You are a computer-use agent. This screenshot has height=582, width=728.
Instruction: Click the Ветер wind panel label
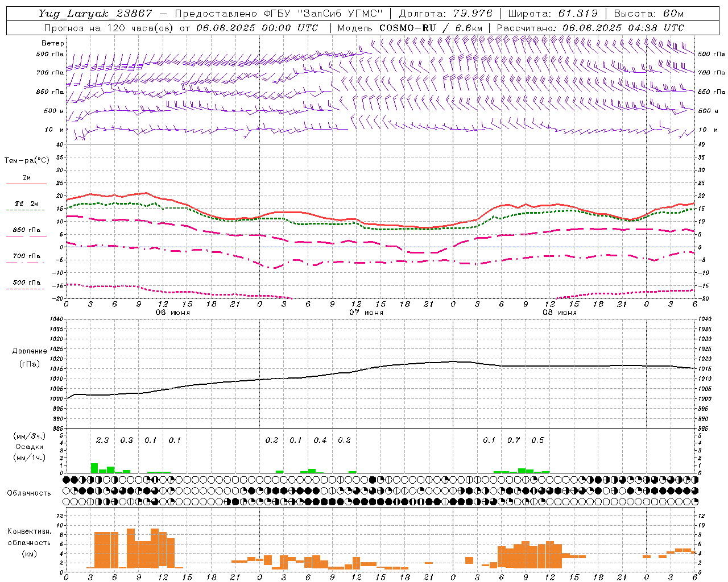coord(53,43)
